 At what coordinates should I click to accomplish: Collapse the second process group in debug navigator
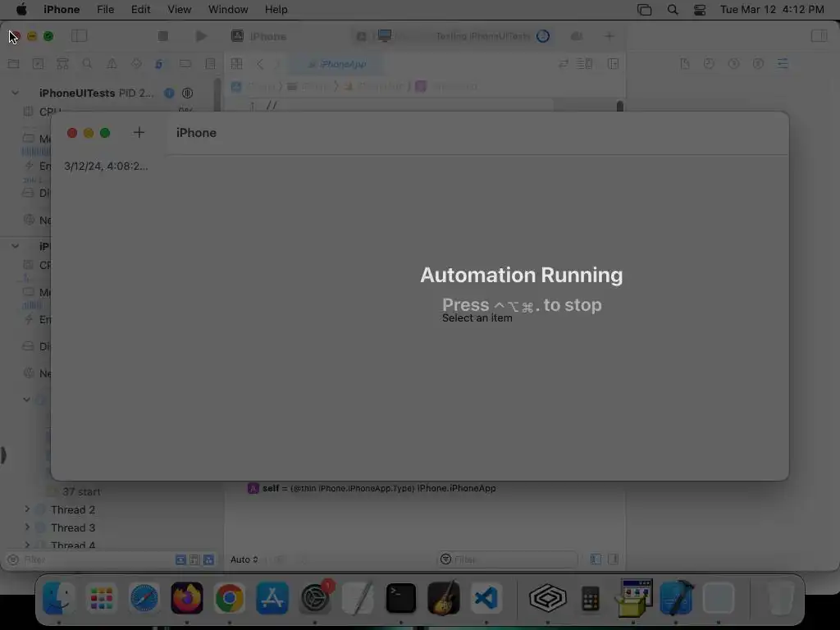pos(15,246)
